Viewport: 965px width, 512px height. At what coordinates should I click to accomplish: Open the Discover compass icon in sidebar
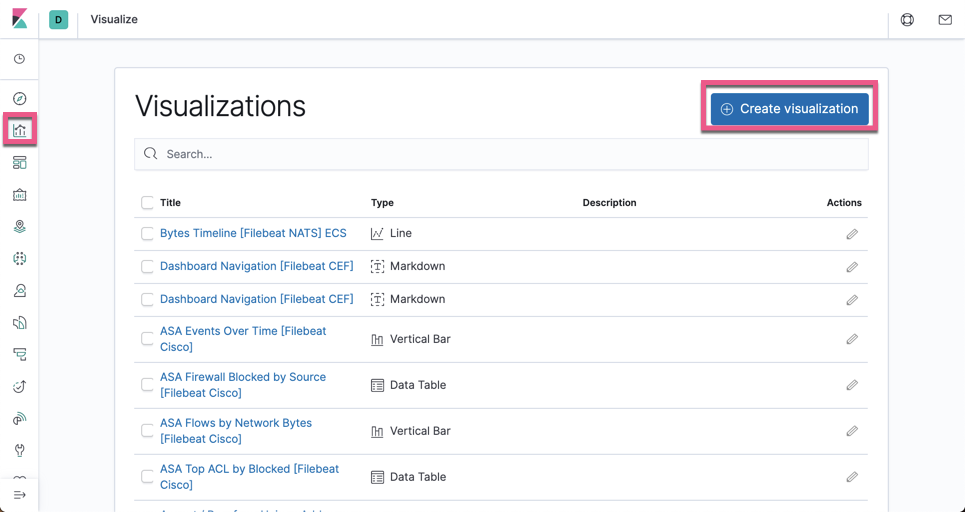tap(20, 98)
